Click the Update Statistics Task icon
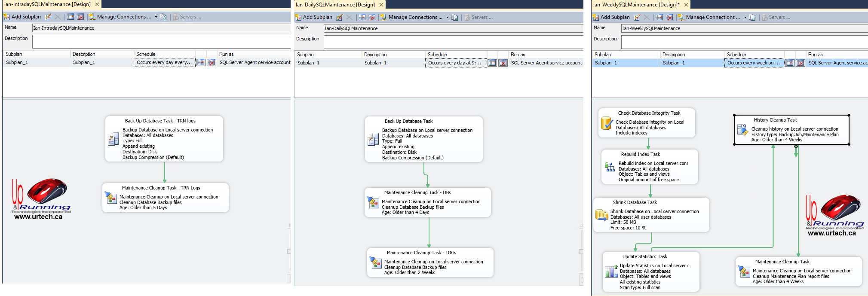This screenshot has height=296, width=868. tap(611, 272)
